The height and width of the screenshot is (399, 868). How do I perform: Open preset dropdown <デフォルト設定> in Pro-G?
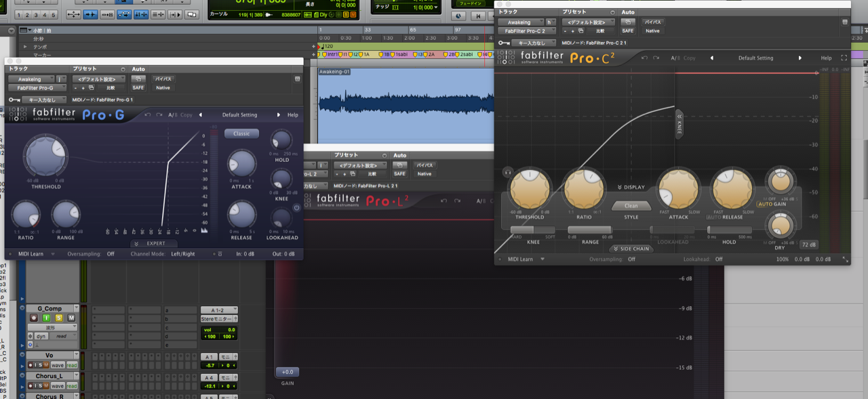[98, 79]
